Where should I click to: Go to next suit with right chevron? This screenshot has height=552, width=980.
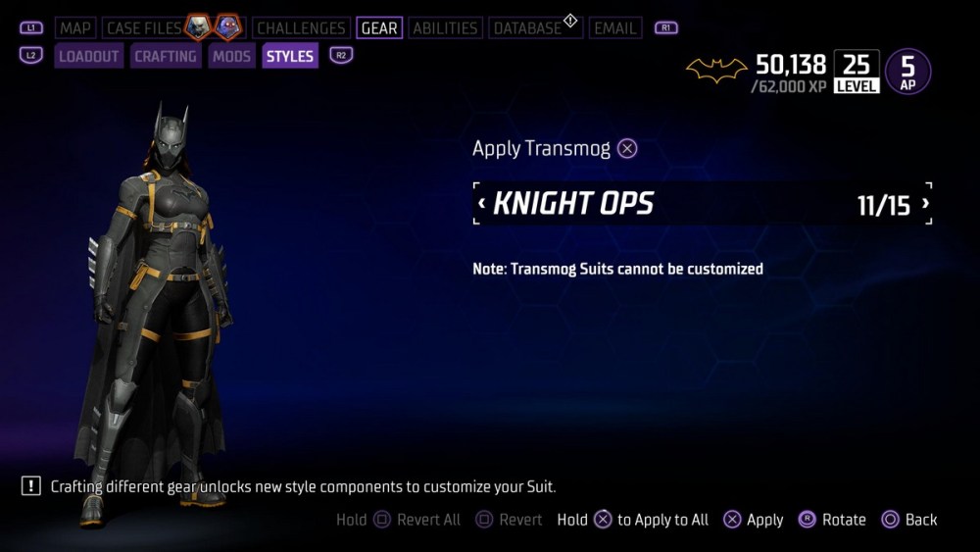(925, 203)
